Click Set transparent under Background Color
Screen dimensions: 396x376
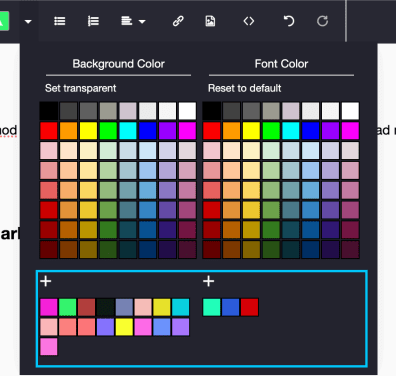(80, 88)
